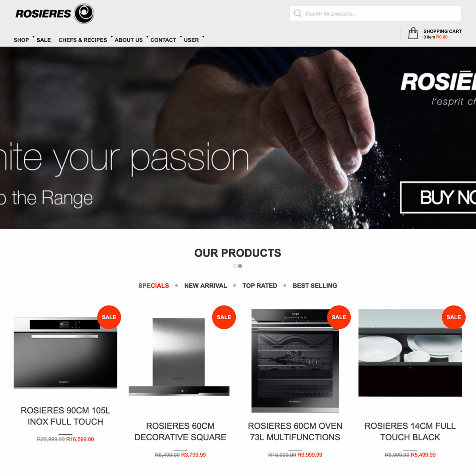Viewport: 476px width, 476px height.
Task: Click the SALE badge on the warming drawer
Action: [454, 317]
